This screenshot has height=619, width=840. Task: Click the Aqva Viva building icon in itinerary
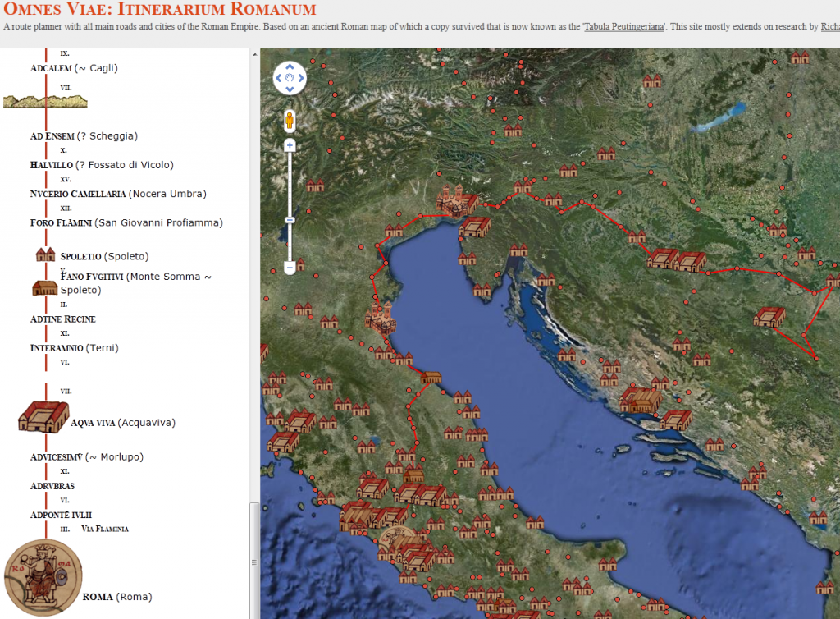pos(43,416)
